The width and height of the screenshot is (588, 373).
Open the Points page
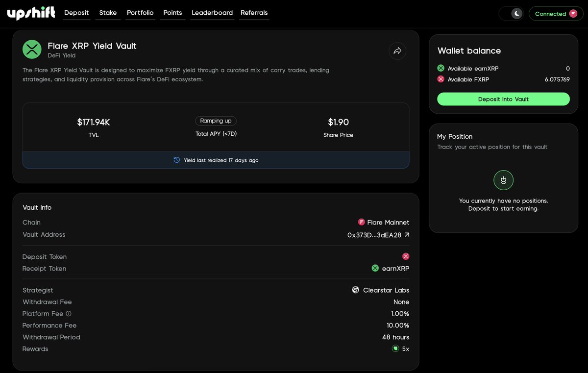(172, 13)
